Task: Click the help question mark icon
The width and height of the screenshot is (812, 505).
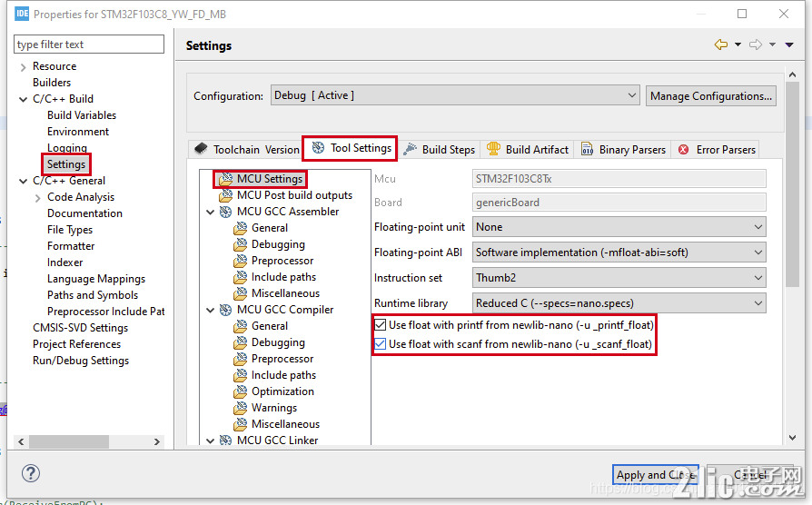Action: [31, 473]
